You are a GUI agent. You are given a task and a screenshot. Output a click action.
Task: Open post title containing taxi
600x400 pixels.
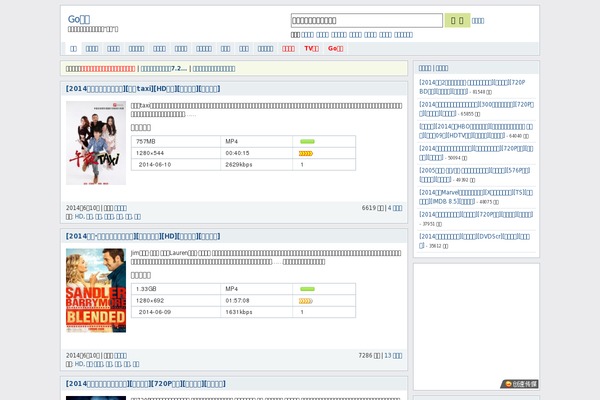tap(143, 88)
